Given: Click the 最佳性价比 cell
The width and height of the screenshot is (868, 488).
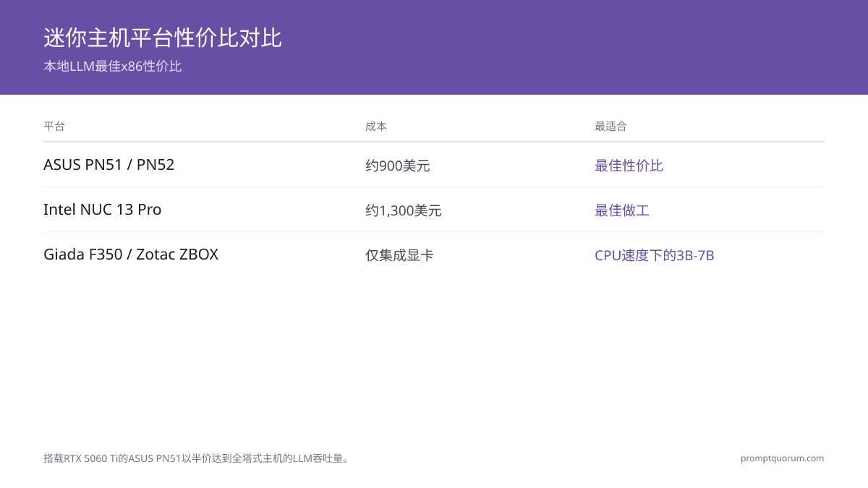Looking at the screenshot, I should click(629, 166).
